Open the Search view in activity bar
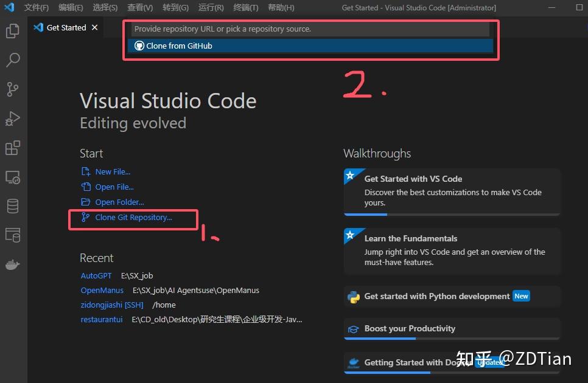This screenshot has height=383, width=588. click(13, 60)
